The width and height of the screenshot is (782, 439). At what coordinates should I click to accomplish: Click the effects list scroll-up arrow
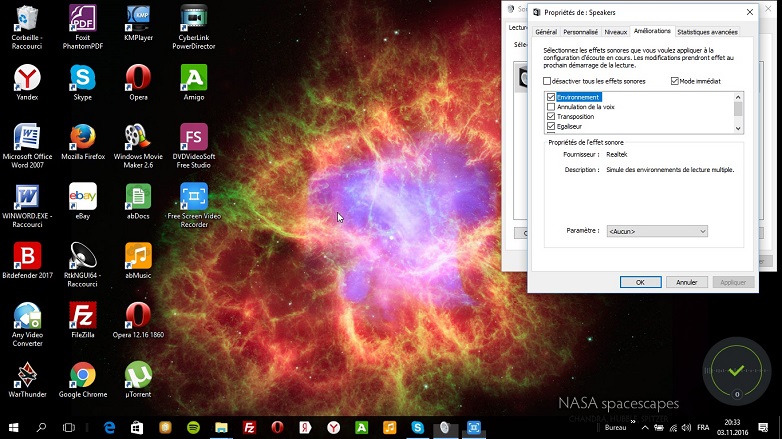(x=738, y=97)
